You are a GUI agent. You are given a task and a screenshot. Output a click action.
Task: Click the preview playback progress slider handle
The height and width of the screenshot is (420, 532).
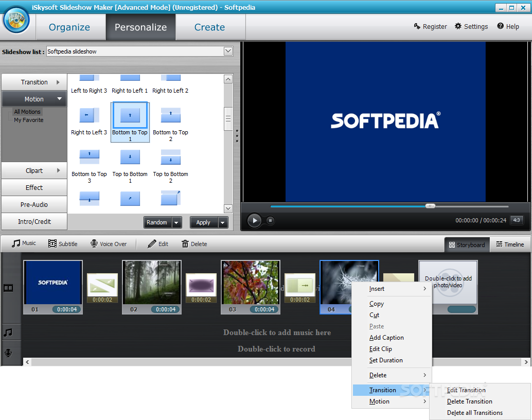tap(430, 206)
